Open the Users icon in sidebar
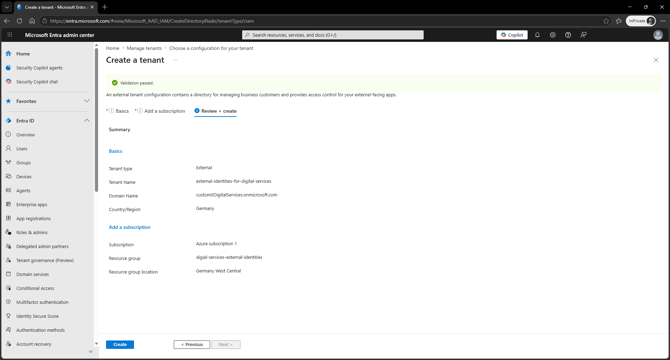Viewport: 670px width, 360px height. point(8,149)
